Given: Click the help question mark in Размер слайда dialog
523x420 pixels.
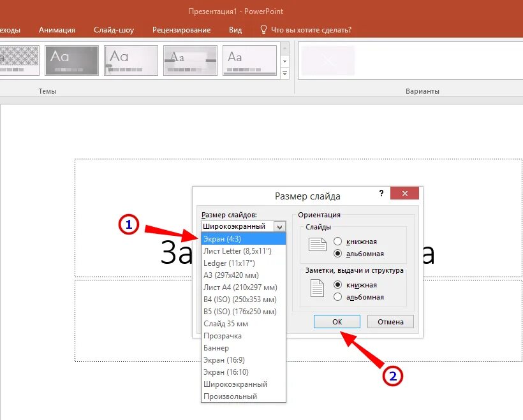Looking at the screenshot, I should click(x=381, y=193).
